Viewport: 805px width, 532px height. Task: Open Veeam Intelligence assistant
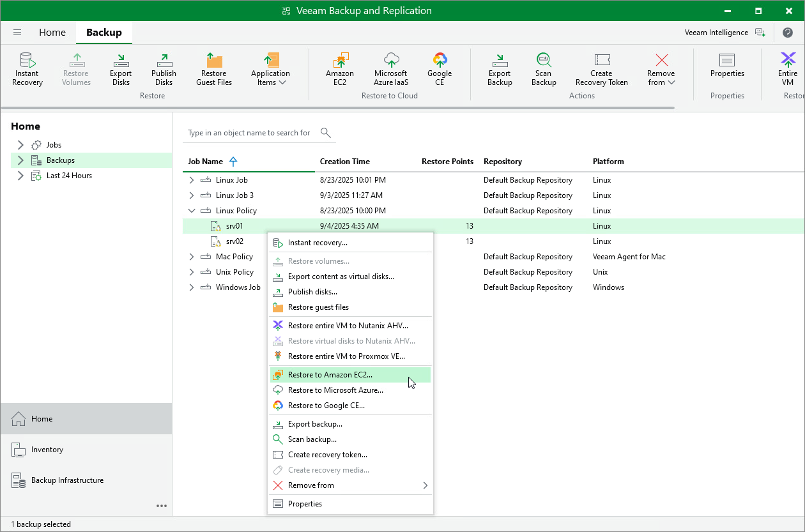(724, 32)
